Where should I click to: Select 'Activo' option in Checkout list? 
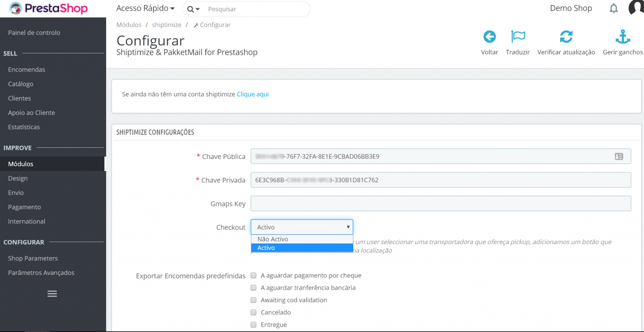tap(302, 248)
